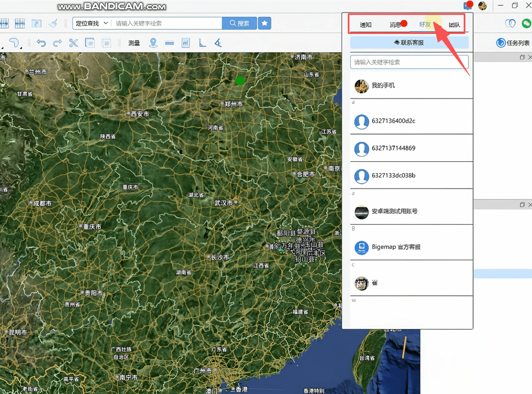Screen dimensions: 532x394
Task: Click the 成都市 label on map
Action: (x=42, y=203)
